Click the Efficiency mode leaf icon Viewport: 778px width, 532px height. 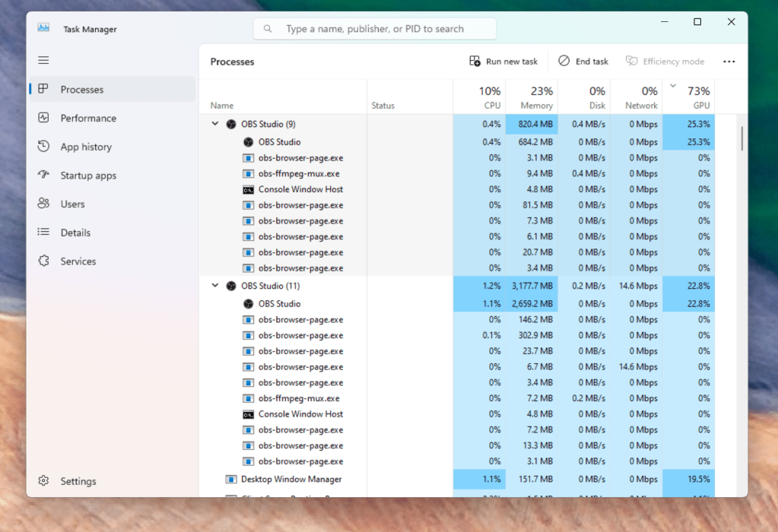pos(632,61)
